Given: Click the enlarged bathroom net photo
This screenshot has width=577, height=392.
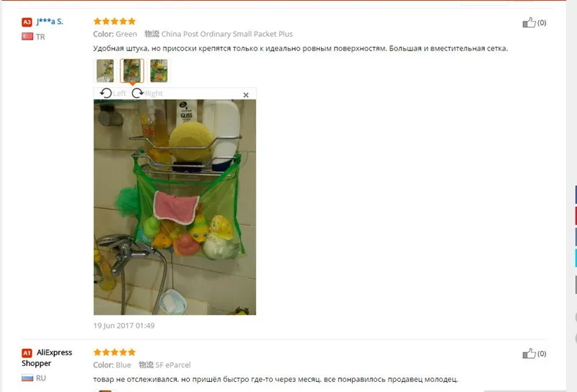Looking at the screenshot, I should (175, 207).
